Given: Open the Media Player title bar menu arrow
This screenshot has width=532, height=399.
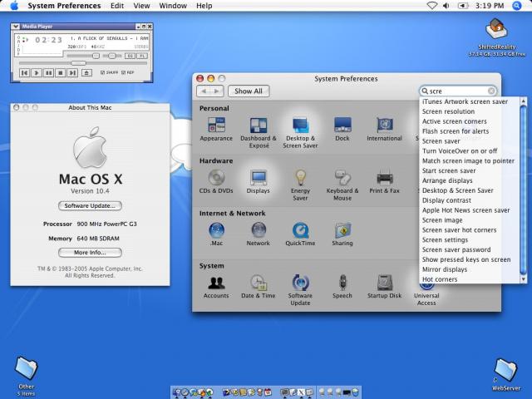Looking at the screenshot, I should point(15,27).
